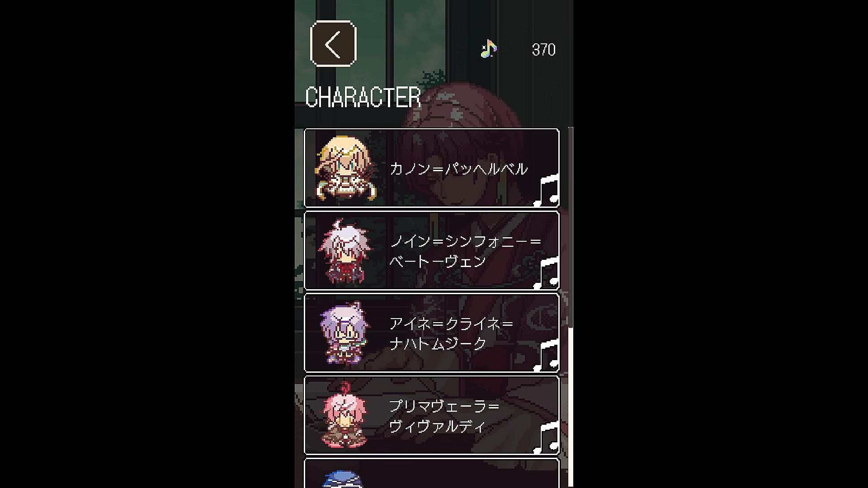The width and height of the screenshot is (868, 488).
Task: Tap the music note on プリマヴェーラ card
Action: (x=547, y=437)
